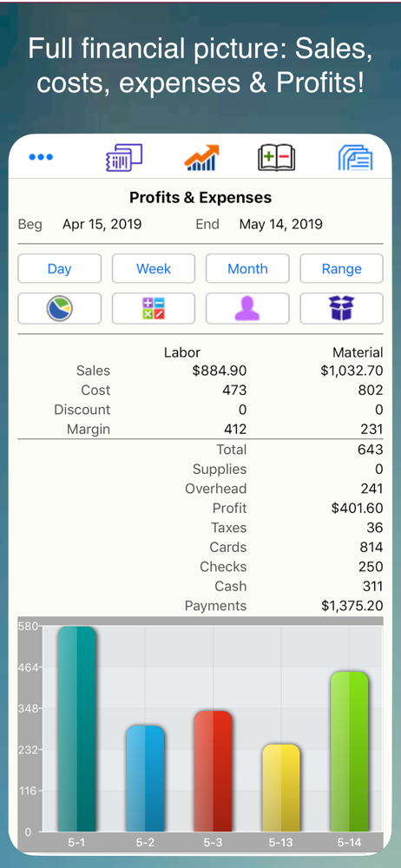Image resolution: width=401 pixels, height=868 pixels.
Task: Open the blue stacked documents icon
Action: pyautogui.click(x=355, y=158)
